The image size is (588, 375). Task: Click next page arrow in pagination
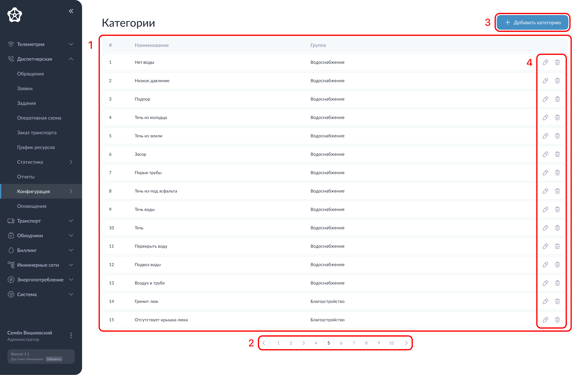[x=406, y=343]
